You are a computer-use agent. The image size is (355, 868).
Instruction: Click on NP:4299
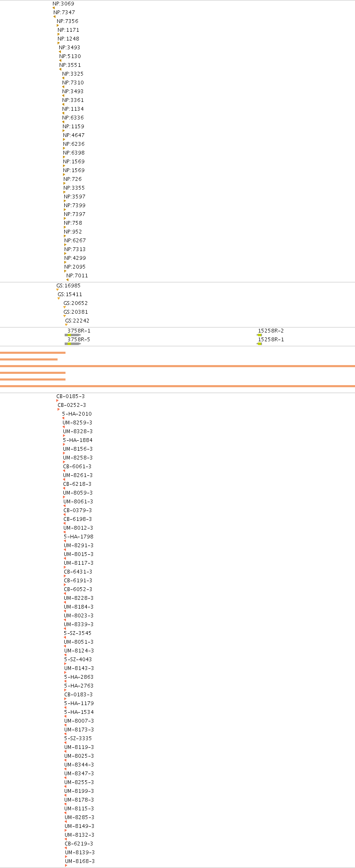pyautogui.click(x=75, y=258)
